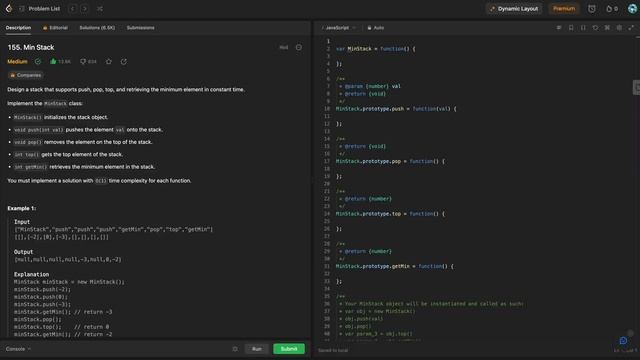Like the problem with thumbs-up icon
This screenshot has width=640, height=360.
[x=53, y=62]
